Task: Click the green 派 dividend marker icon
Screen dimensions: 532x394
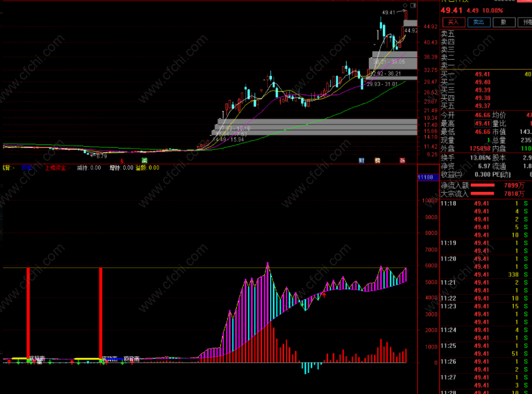Action: (x=144, y=161)
